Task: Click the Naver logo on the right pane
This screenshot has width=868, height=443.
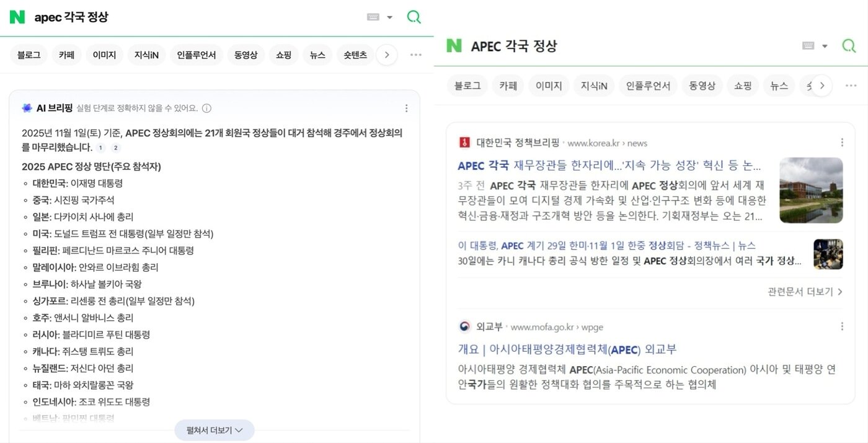Action: pos(453,45)
